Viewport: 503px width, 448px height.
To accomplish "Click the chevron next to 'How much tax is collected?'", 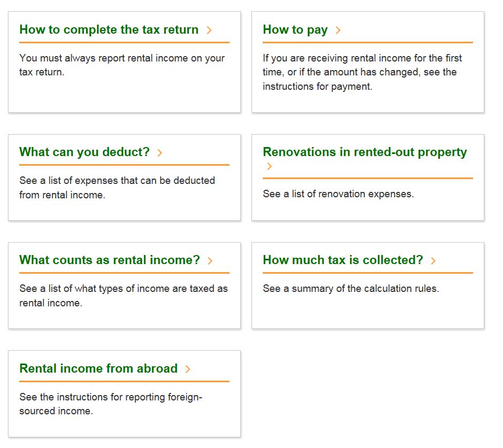I will pos(433,261).
